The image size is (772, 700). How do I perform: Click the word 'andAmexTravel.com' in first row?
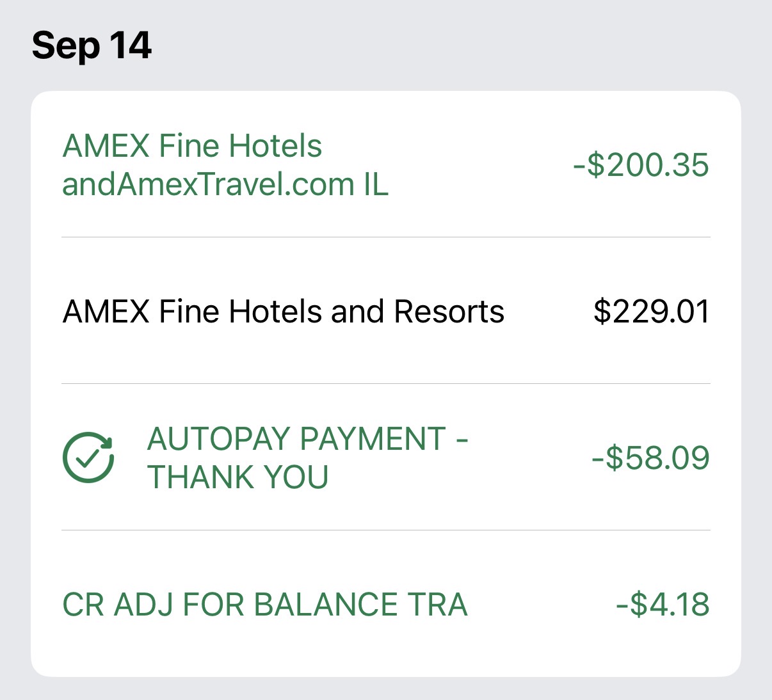[x=208, y=185]
